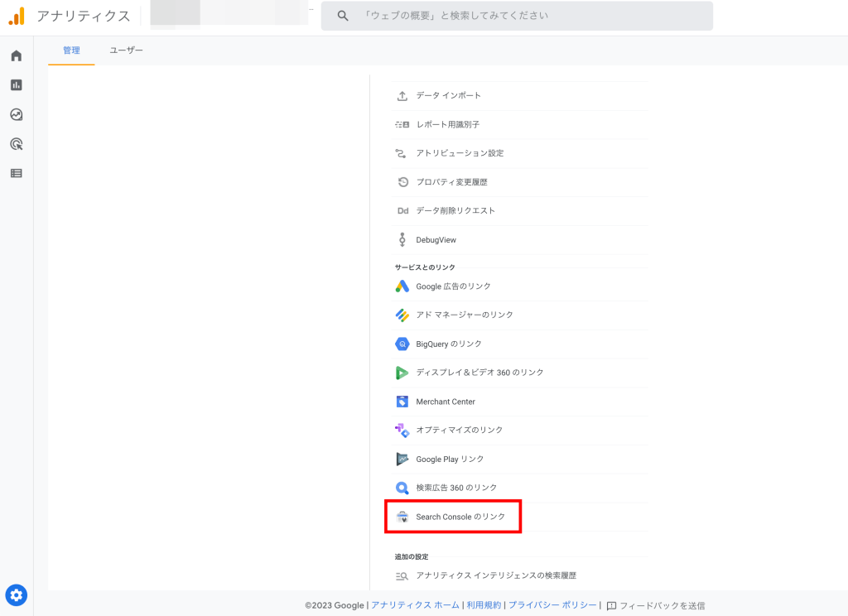Click the アナリティクス インテリジェンス search history icon
Screen dimensions: 848x616
click(x=402, y=576)
